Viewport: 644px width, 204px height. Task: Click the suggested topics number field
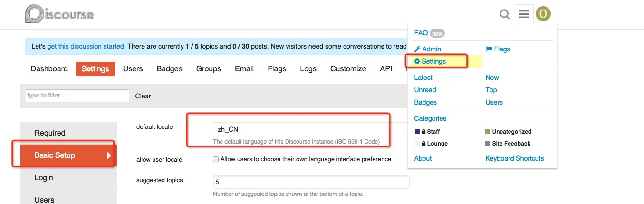coord(311,182)
